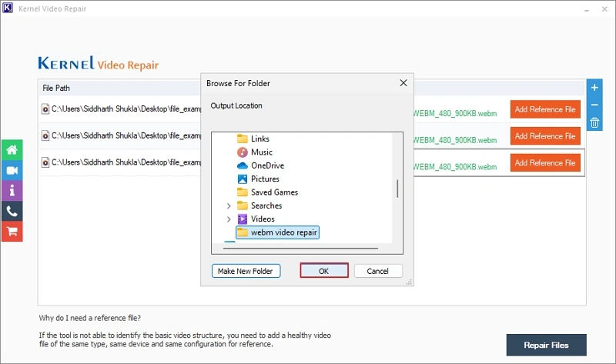This screenshot has height=364, width=616.
Task: Click the green Home sidebar icon
Action: pyautogui.click(x=12, y=150)
